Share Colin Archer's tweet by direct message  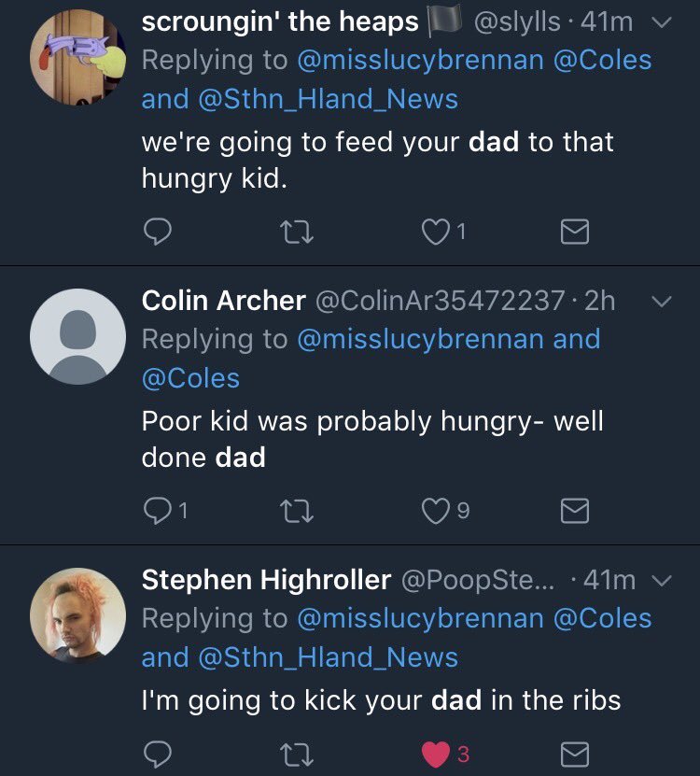pyautogui.click(x=574, y=510)
